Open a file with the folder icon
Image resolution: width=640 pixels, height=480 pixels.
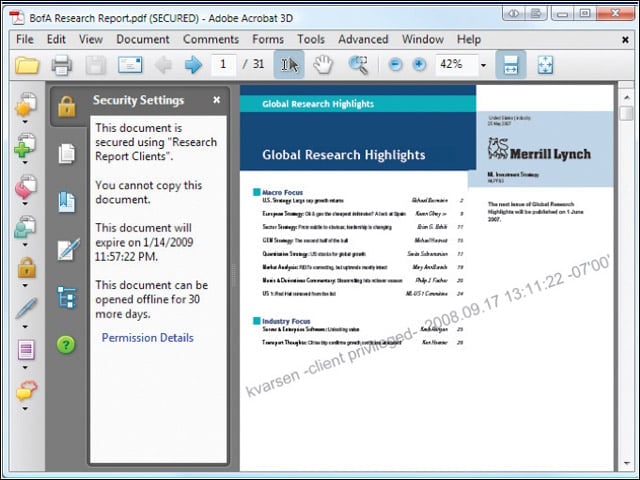27,65
